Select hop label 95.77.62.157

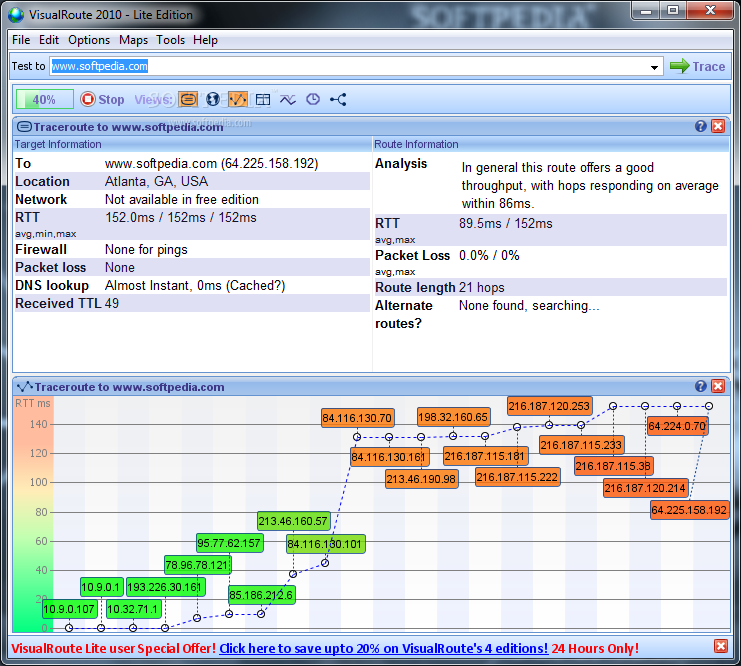(229, 543)
